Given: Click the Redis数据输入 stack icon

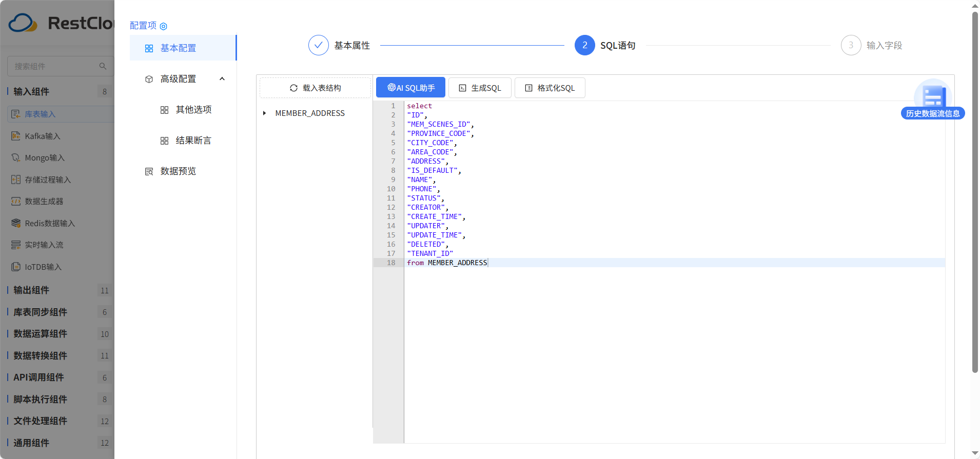Looking at the screenshot, I should point(16,223).
